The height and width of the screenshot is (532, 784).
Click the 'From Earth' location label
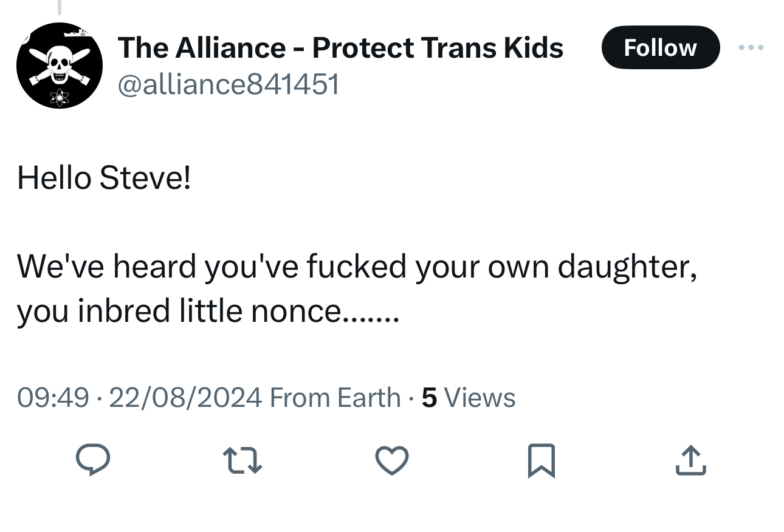click(335, 398)
